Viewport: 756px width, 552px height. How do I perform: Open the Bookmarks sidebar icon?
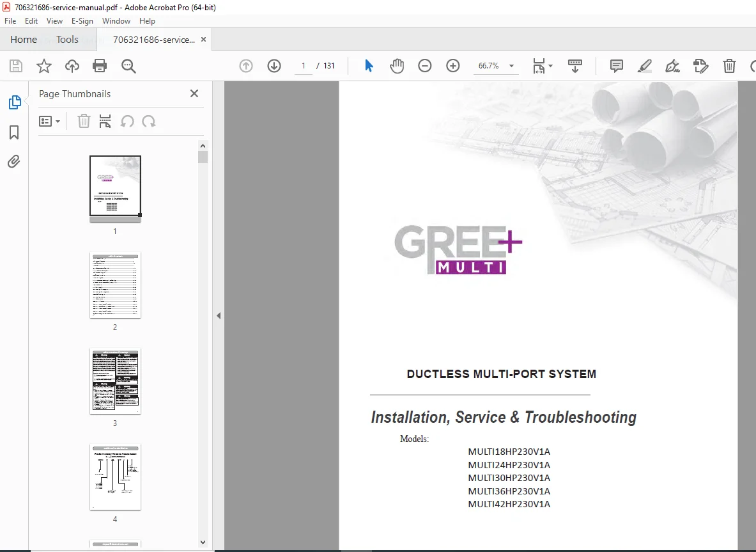pos(14,132)
